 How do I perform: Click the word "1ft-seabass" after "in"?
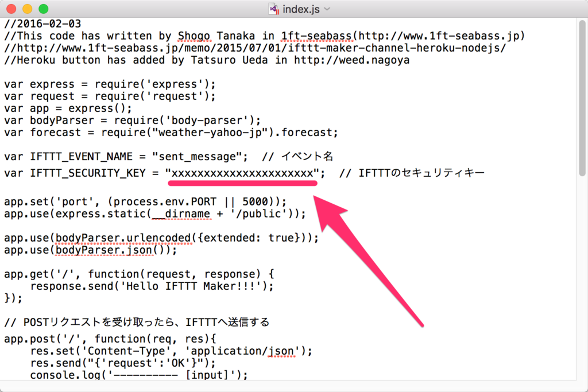click(x=316, y=36)
